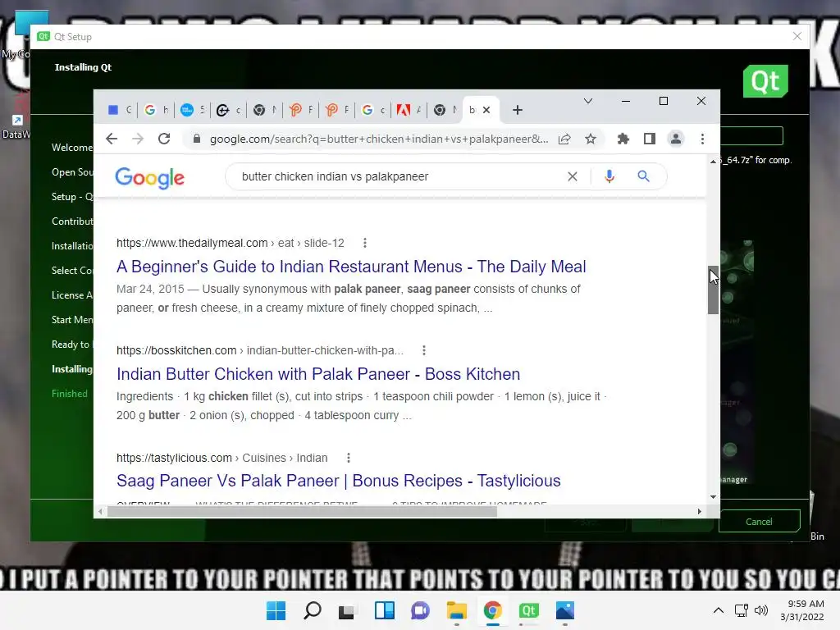Submit search with magnifier icon
This screenshot has height=630, width=840.
tap(643, 176)
